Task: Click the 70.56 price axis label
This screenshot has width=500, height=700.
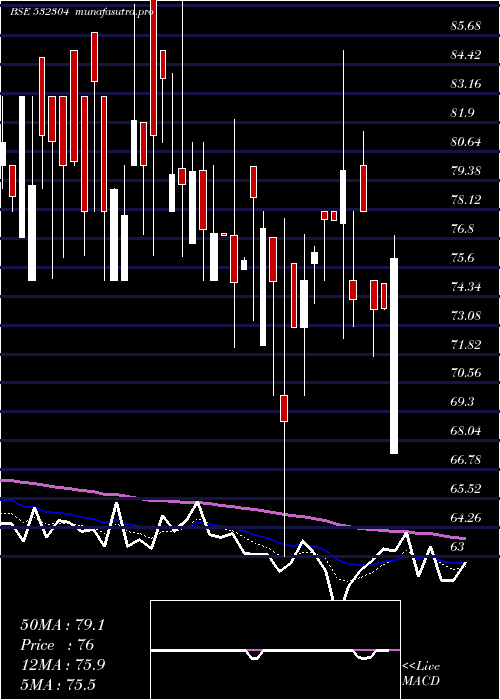Action: (x=466, y=373)
